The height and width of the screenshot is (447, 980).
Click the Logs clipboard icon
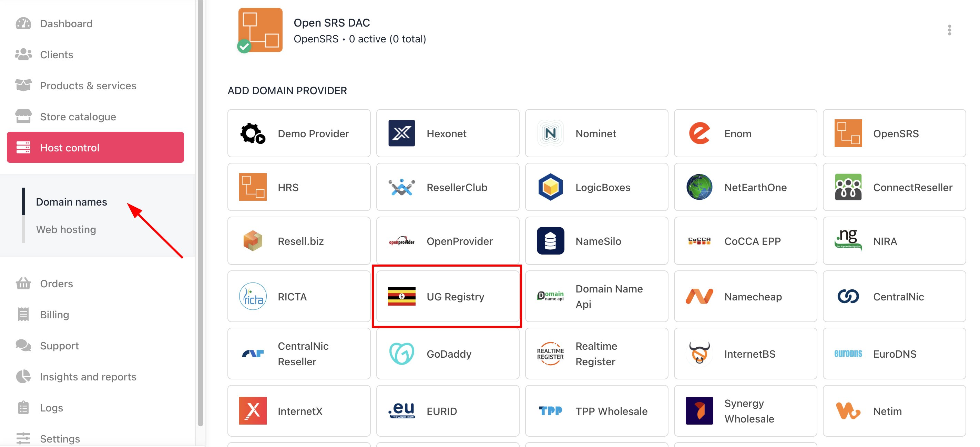pos(23,408)
